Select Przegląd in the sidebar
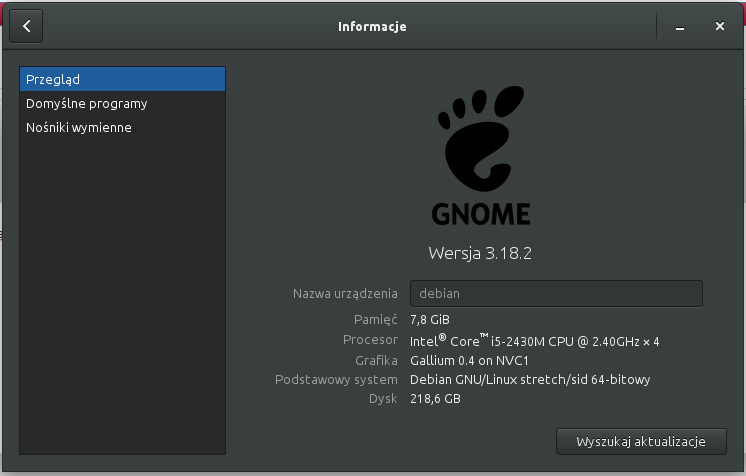 (122, 79)
